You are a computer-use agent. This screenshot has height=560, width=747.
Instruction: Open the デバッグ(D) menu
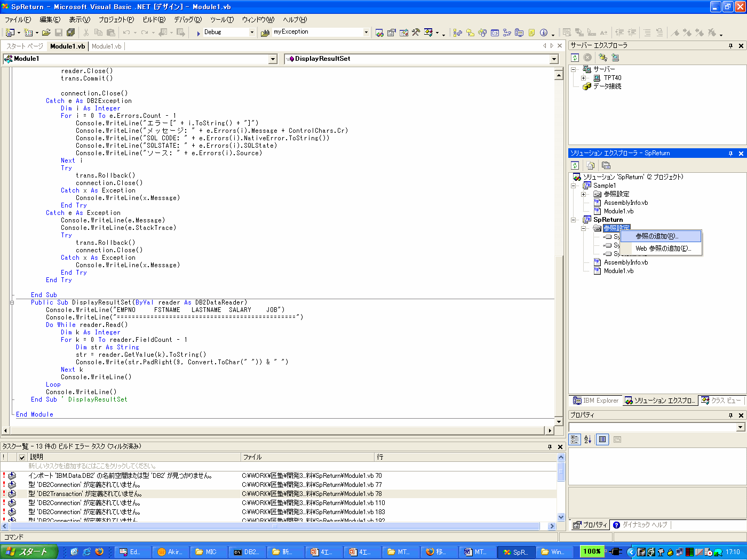[188, 20]
